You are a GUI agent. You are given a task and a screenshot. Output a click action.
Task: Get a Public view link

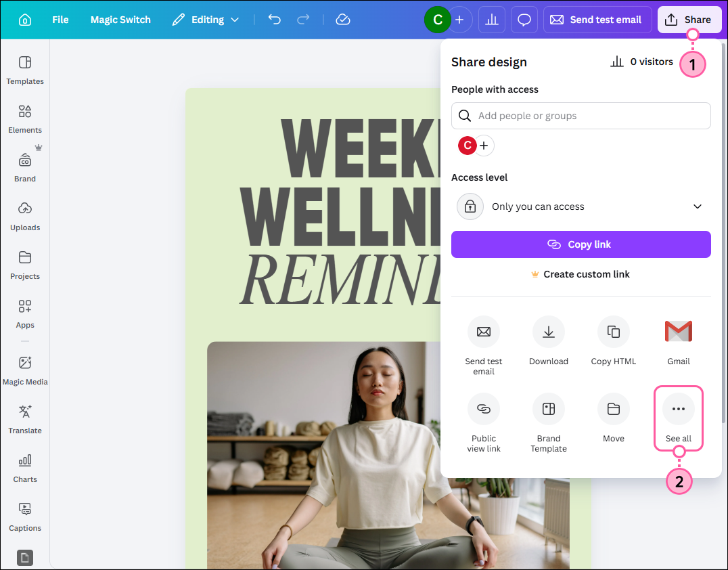tap(483, 420)
